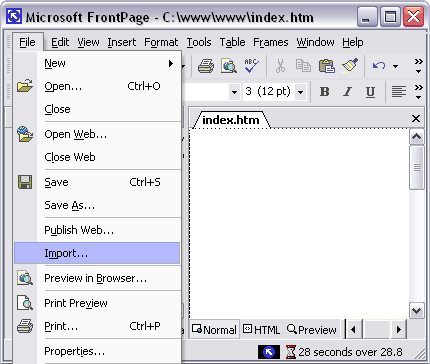Open the Tools menu
The width and height of the screenshot is (430, 364).
(199, 42)
